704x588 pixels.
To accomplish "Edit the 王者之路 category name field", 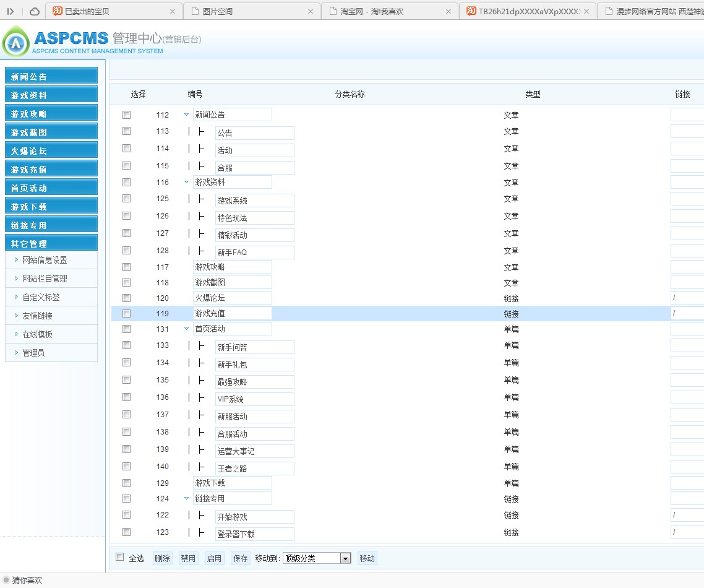I will [255, 469].
